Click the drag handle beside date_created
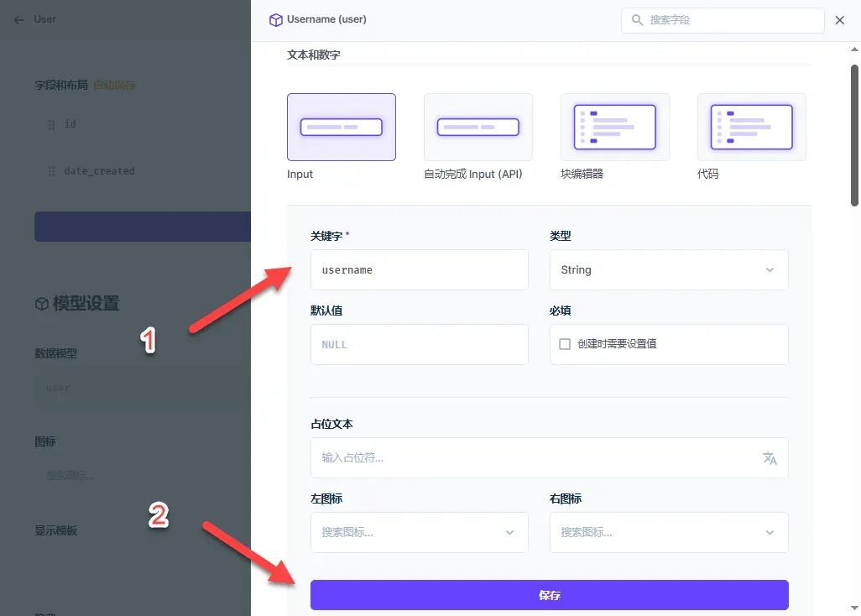The width and height of the screenshot is (861, 616). tap(52, 171)
